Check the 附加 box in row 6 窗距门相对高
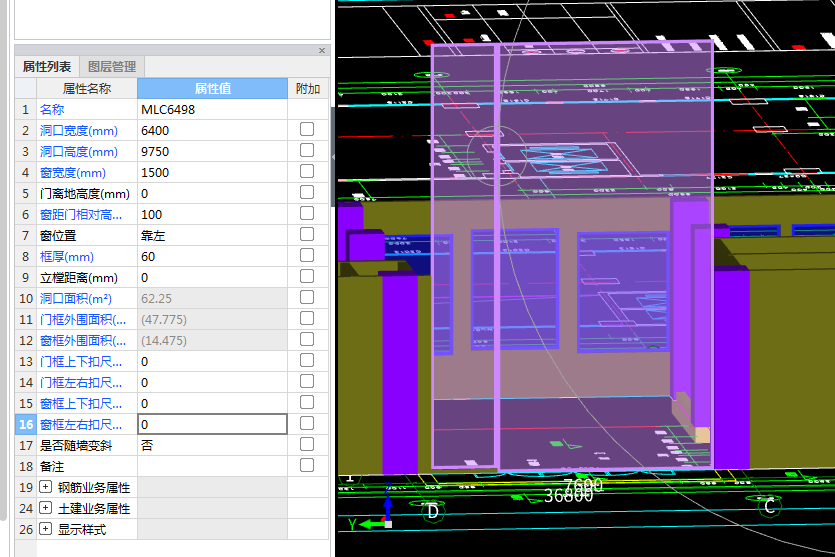This screenshot has height=557, width=835. [307, 214]
